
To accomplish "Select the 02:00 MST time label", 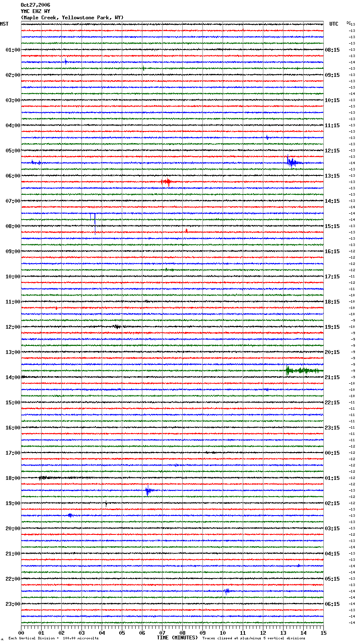I will point(13,75).
